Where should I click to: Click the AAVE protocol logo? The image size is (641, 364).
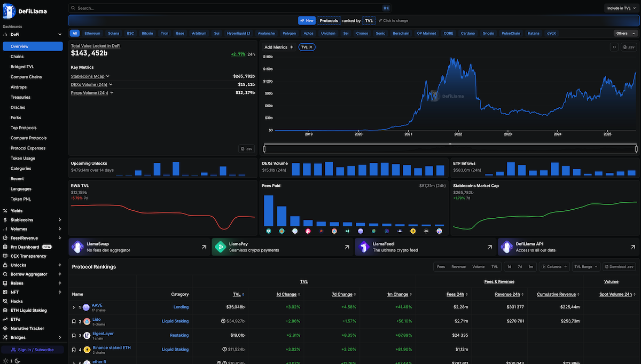coord(87,307)
